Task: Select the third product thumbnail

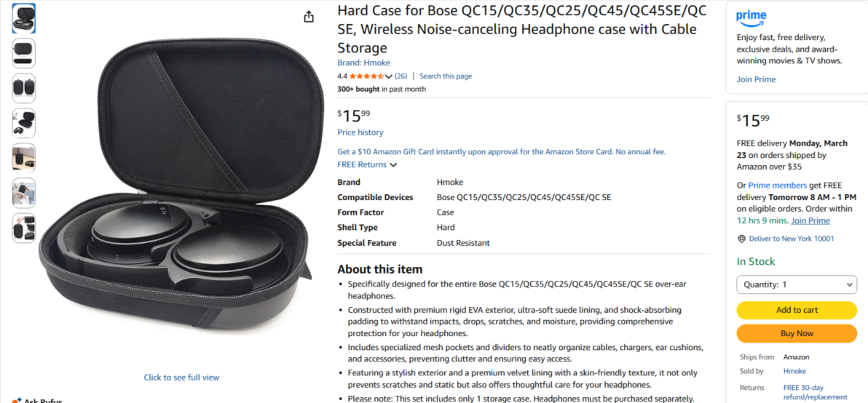Action: coord(24,88)
